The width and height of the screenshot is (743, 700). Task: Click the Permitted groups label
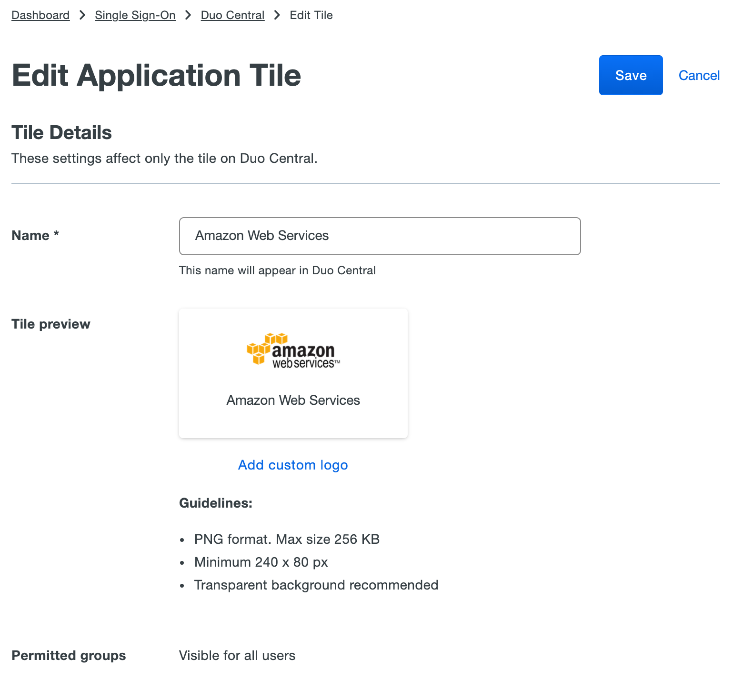click(x=69, y=656)
